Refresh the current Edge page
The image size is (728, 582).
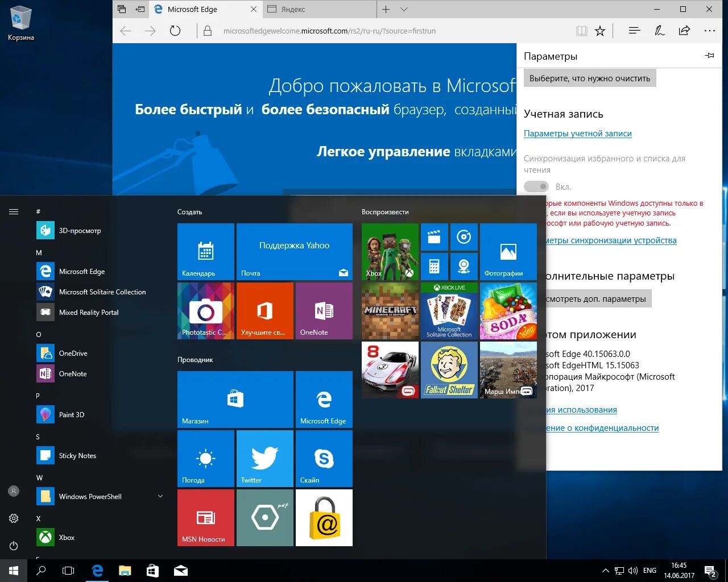175,31
